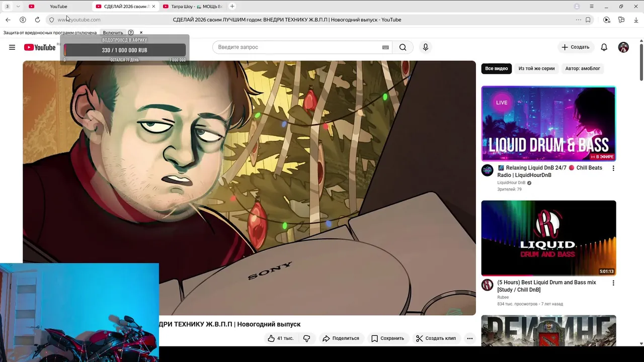The image size is (644, 362).
Task: Open (5 Hours) Best Liquid Drum title
Action: click(546, 286)
